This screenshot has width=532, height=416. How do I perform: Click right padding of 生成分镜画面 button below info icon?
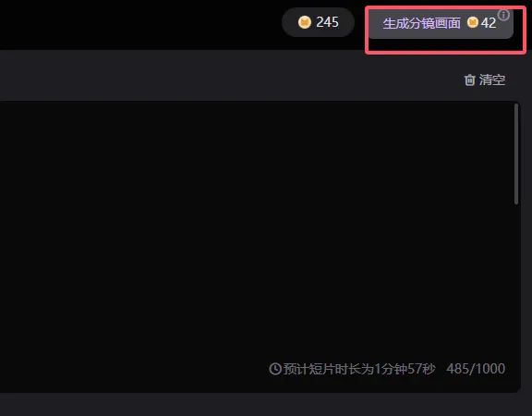pyautogui.click(x=505, y=29)
